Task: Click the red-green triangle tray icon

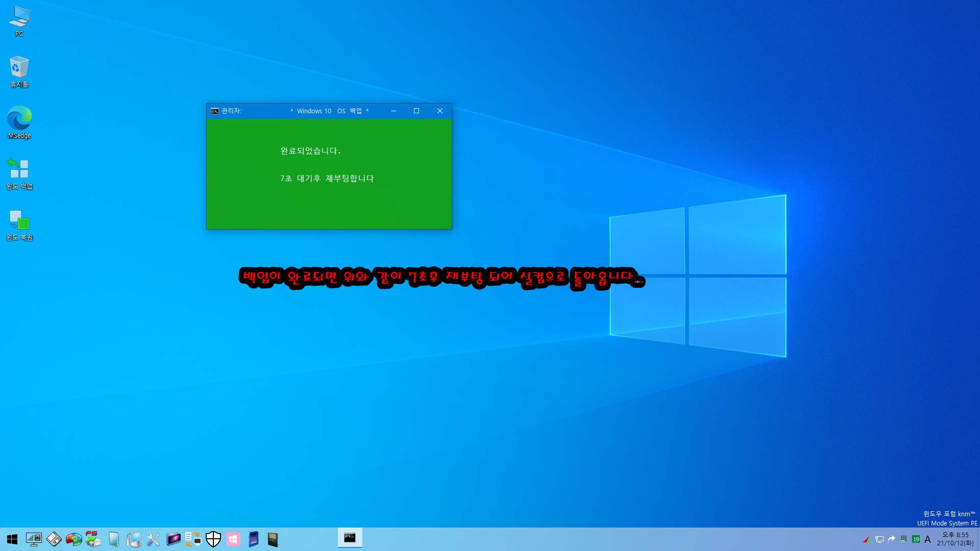Action: [x=867, y=539]
